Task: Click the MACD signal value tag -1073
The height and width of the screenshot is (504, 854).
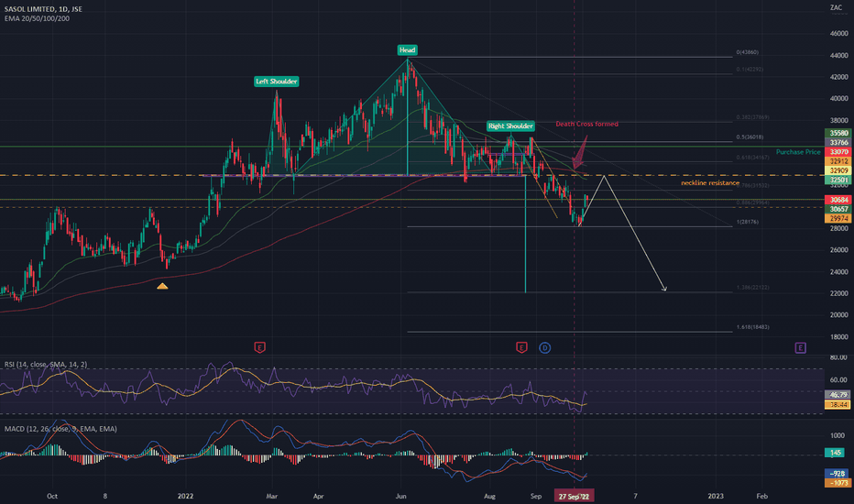Action: tap(838, 483)
